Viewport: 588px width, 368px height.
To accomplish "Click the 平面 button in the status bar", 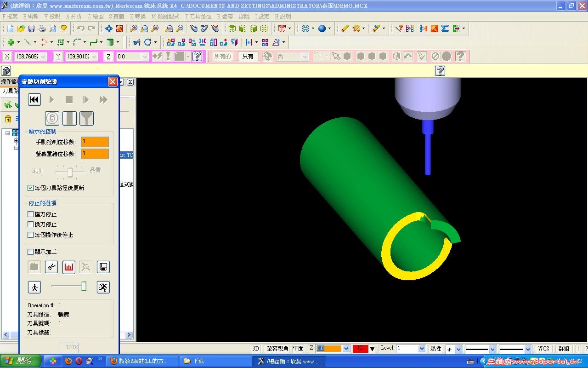I will click(298, 349).
